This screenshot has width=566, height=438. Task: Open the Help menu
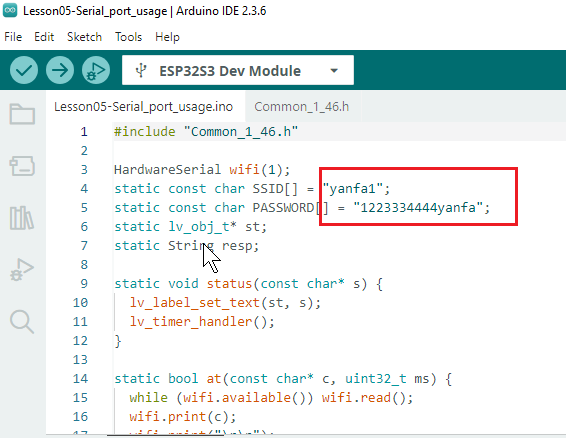pos(167,37)
